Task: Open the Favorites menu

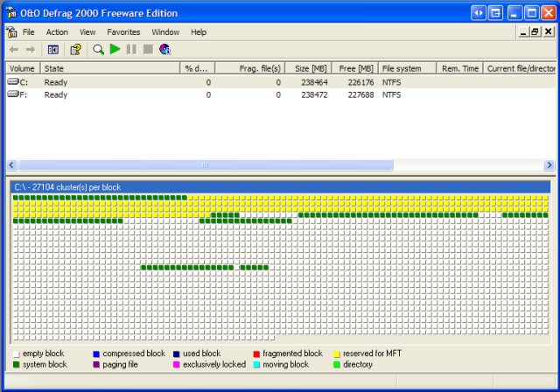Action: pos(123,32)
